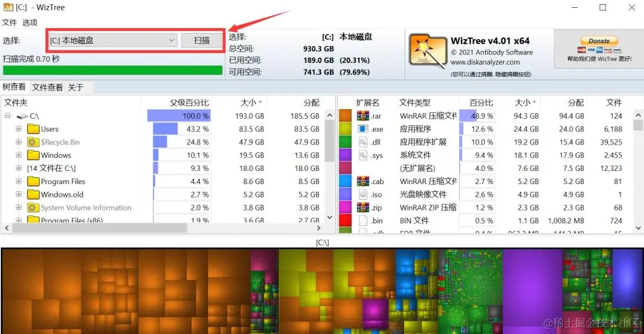The image size is (644, 334).
Task: Expand the [14 文件在 C:\] node
Action: (19, 168)
